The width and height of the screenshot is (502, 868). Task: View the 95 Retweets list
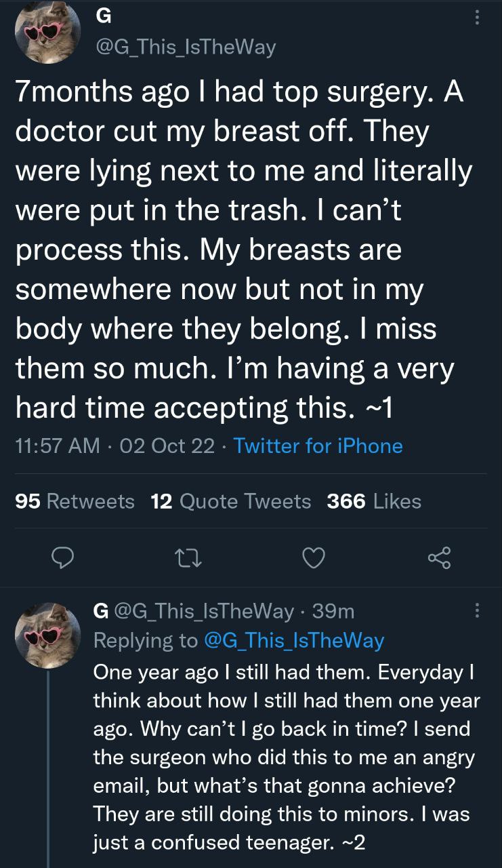(x=75, y=501)
